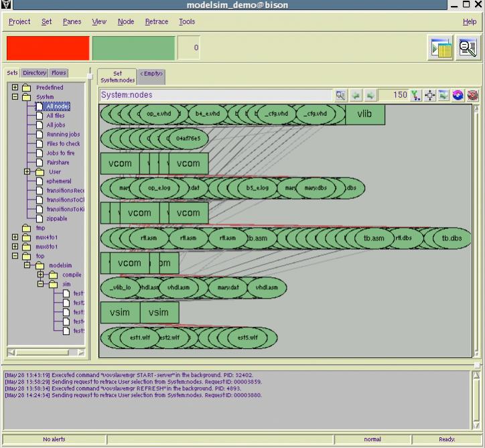Screen dimensions: 485x448
Task: Click the rightmost vsim job node
Action: (159, 312)
